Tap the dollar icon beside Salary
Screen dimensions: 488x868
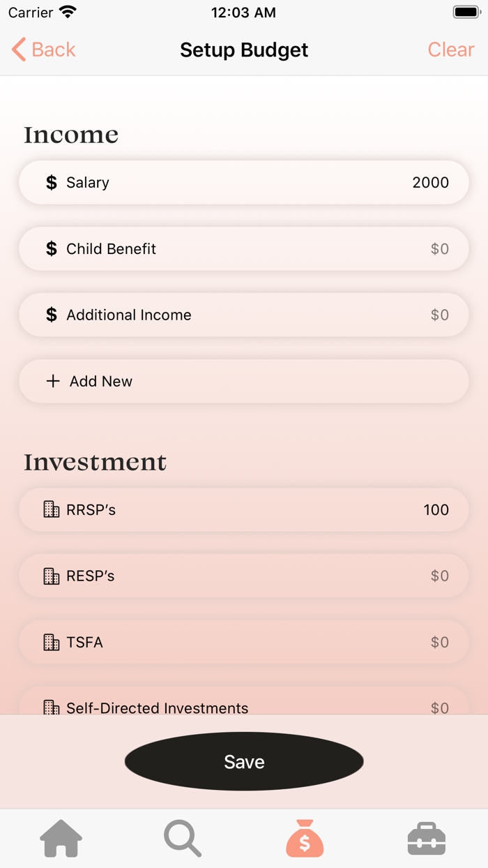(x=52, y=183)
